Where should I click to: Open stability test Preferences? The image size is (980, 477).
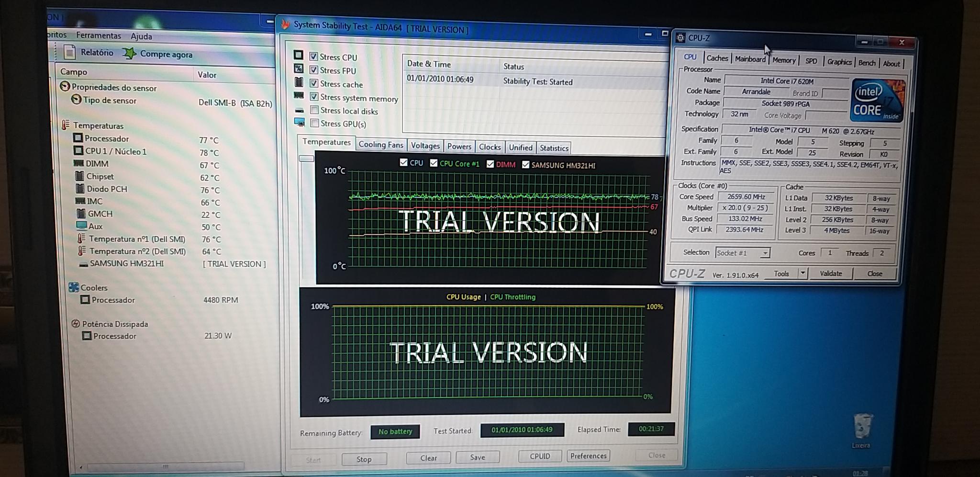(589, 455)
